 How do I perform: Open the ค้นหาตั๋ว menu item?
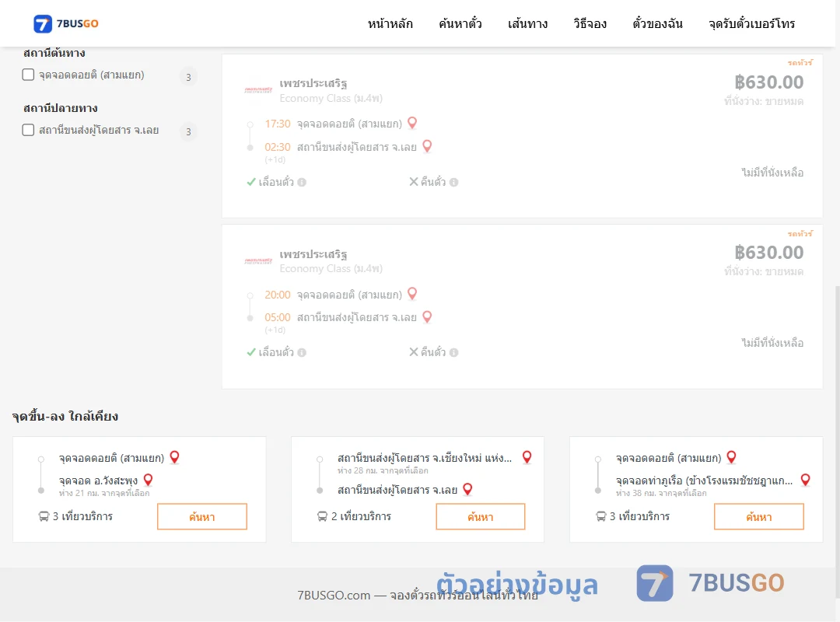click(460, 23)
